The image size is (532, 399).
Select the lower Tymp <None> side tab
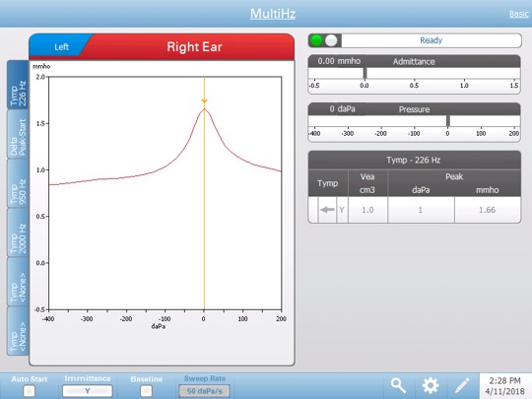(x=18, y=331)
